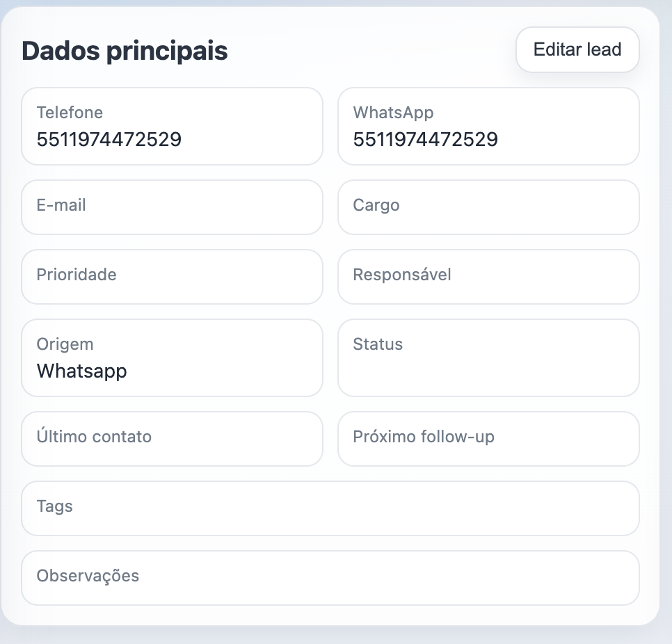672x644 pixels.
Task: Select the number under WhatsApp
Action: pos(426,140)
